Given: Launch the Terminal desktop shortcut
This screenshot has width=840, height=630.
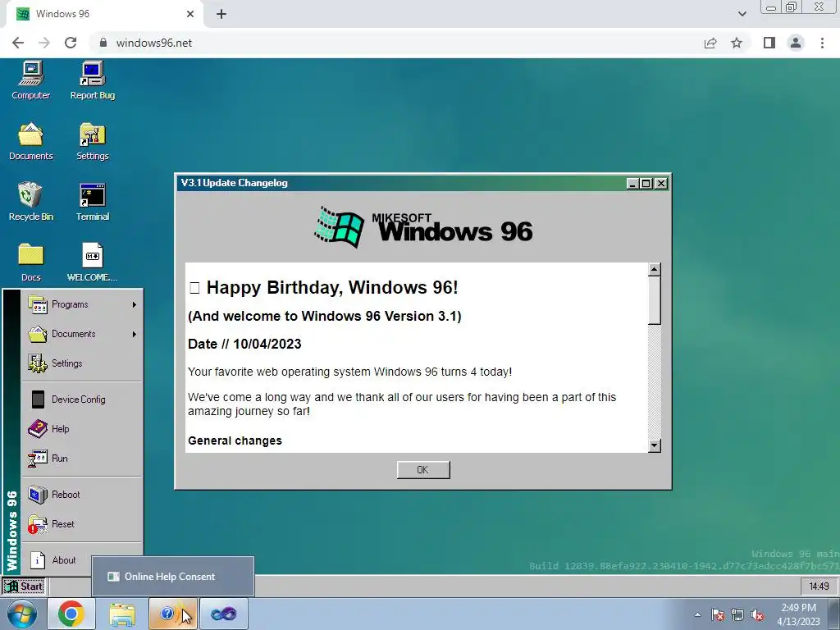Looking at the screenshot, I should pyautogui.click(x=92, y=202).
